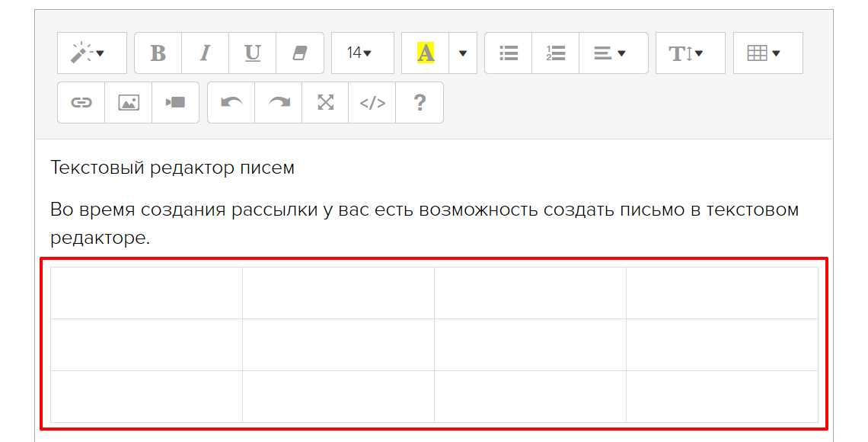This screenshot has width=868, height=442.
Task: Switch editor to fullscreen mode
Action: [326, 103]
